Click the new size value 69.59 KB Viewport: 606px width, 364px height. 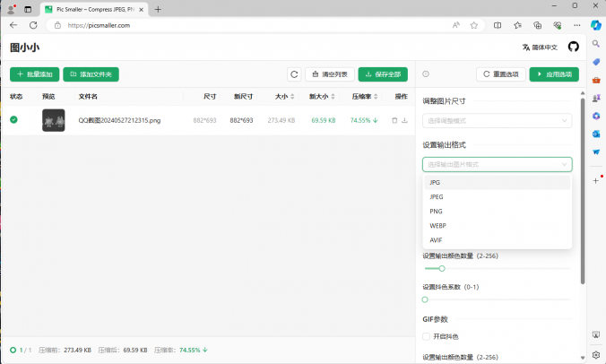tap(324, 120)
